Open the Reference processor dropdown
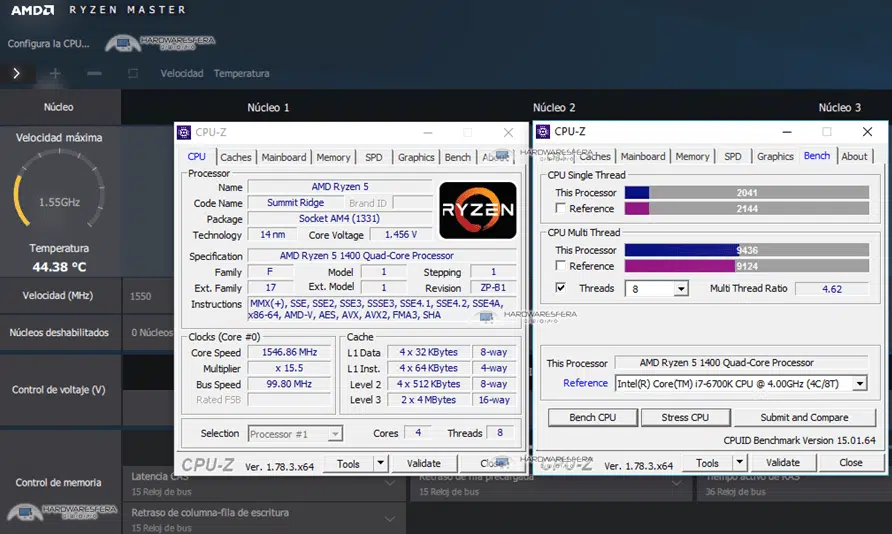This screenshot has height=534, width=892. 860,384
